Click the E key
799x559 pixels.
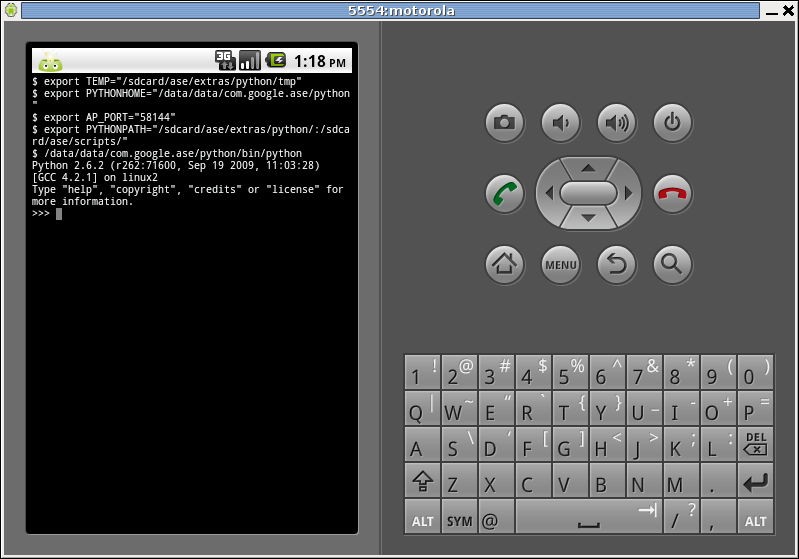(496, 408)
